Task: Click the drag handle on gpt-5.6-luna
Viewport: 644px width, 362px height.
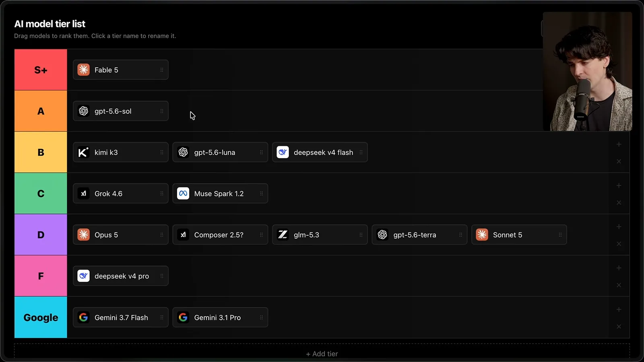Action: (261, 152)
